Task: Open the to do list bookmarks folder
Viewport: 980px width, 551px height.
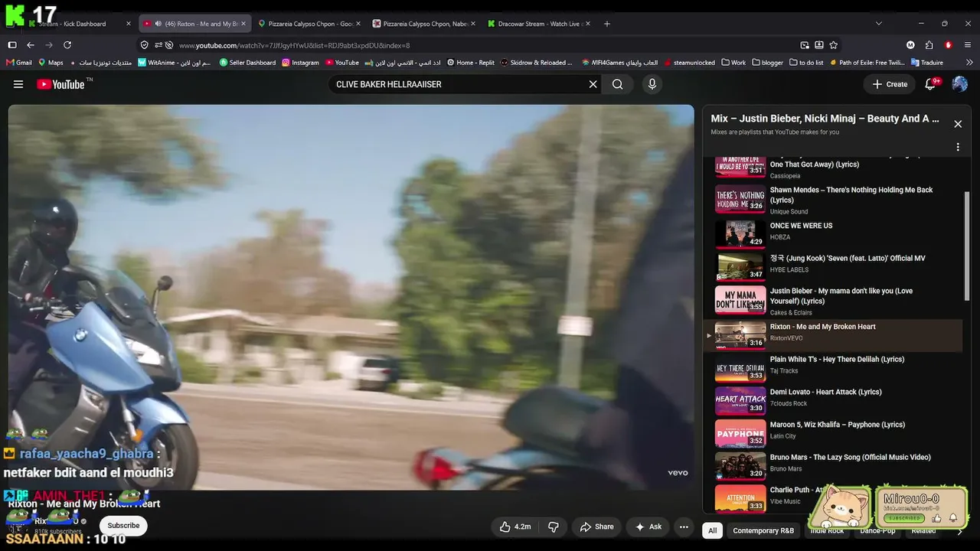Action: [x=805, y=63]
